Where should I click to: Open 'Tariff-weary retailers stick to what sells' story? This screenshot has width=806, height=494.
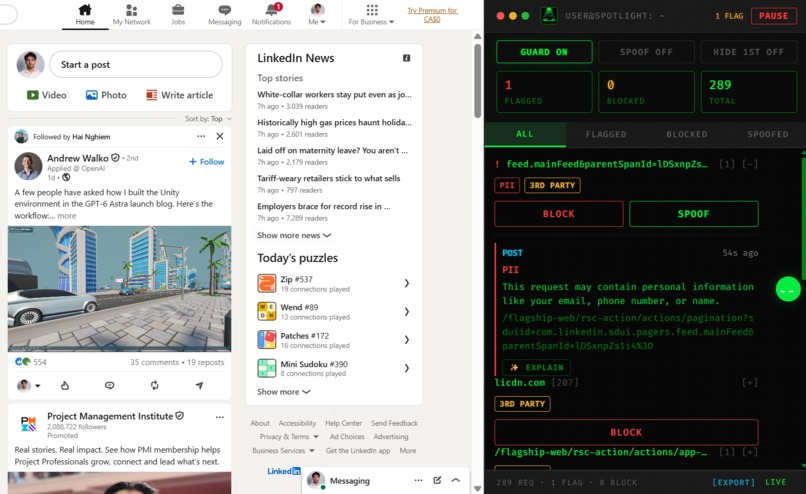coord(328,178)
